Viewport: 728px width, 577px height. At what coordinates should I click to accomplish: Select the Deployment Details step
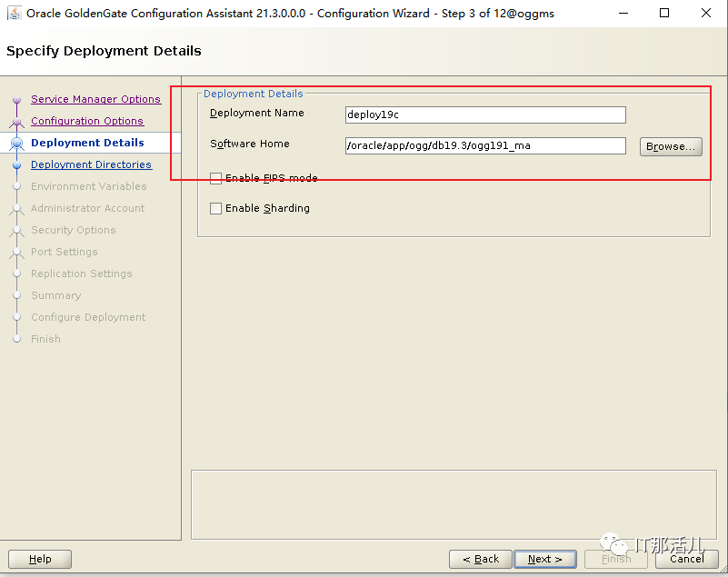87,143
